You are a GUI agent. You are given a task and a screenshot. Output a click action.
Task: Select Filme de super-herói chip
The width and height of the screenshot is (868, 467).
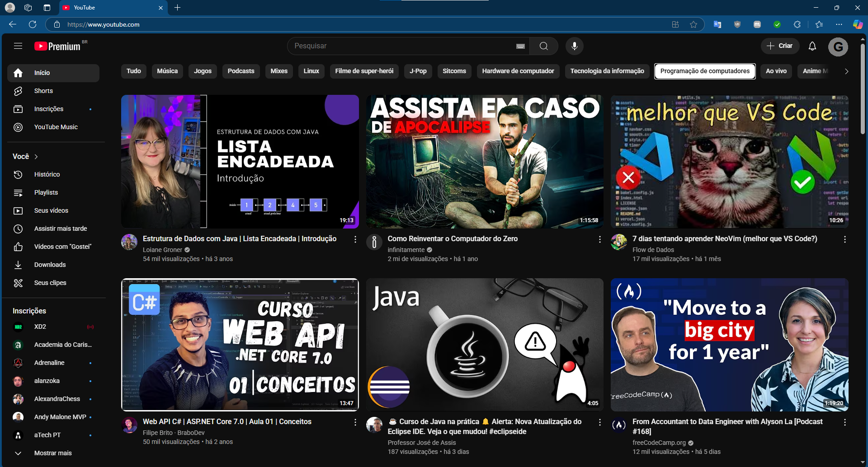click(x=364, y=71)
